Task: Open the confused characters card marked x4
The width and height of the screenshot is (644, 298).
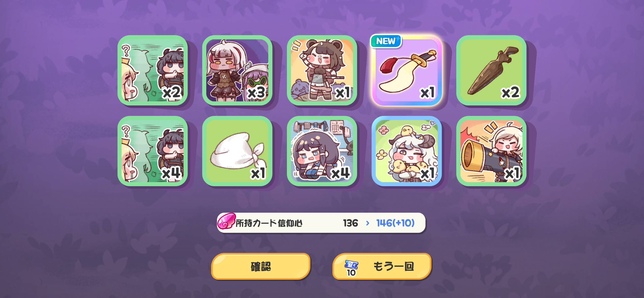Action: (153, 151)
